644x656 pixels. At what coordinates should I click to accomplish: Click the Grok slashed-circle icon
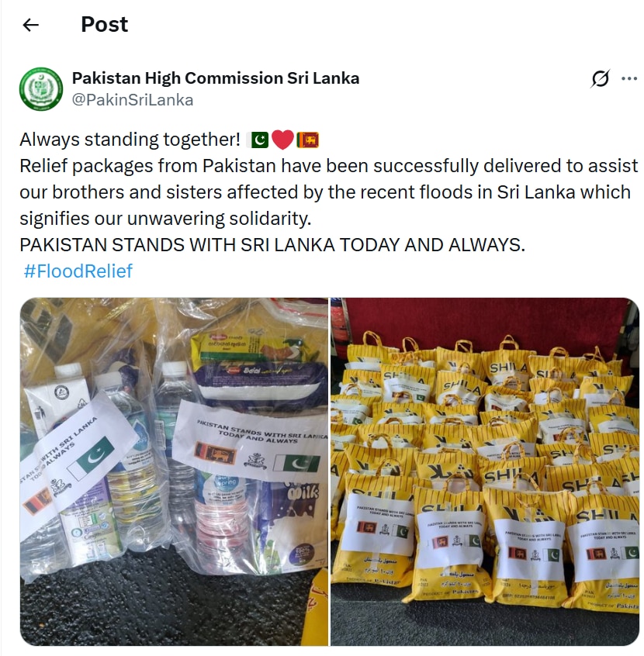click(600, 78)
